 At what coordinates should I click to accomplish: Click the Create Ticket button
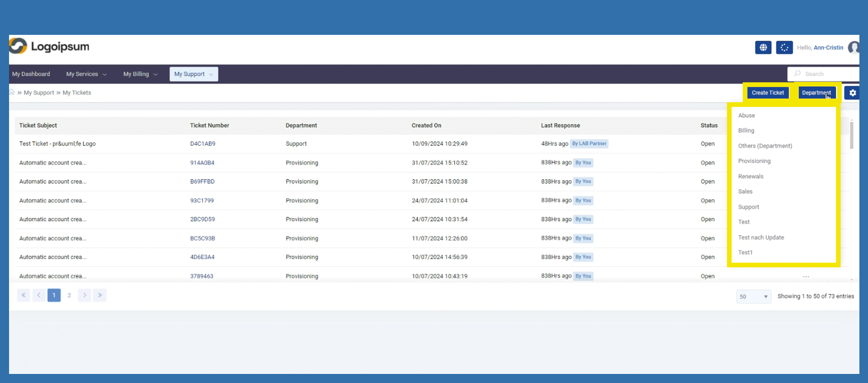(767, 93)
